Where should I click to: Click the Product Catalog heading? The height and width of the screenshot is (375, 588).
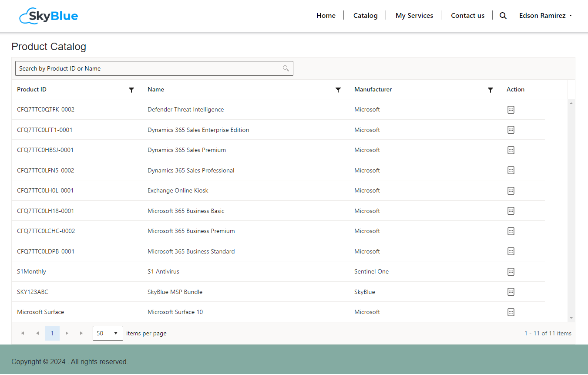click(49, 47)
